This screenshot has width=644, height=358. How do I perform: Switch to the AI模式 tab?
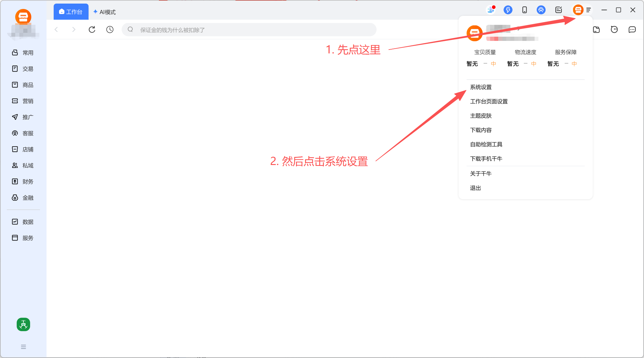click(x=104, y=12)
